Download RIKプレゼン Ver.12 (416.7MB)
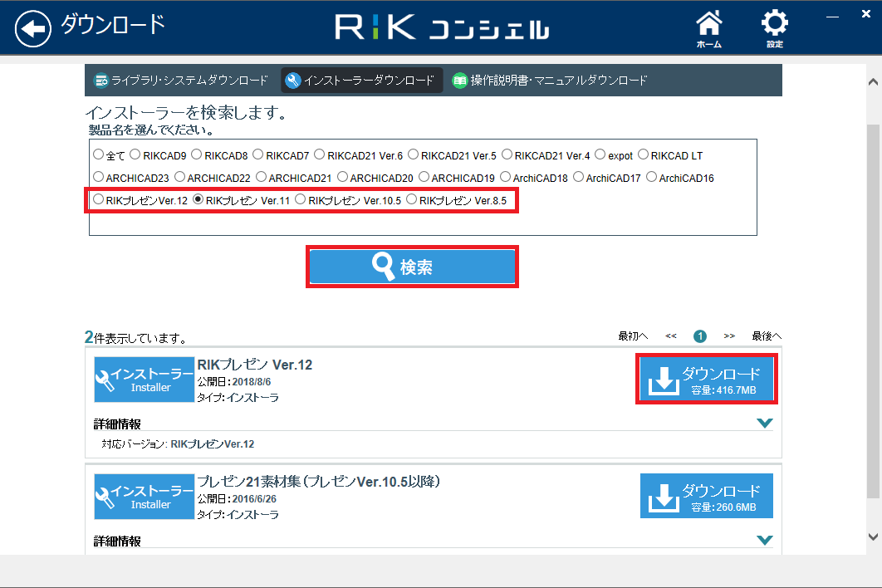Image resolution: width=882 pixels, height=588 pixels. point(707,379)
